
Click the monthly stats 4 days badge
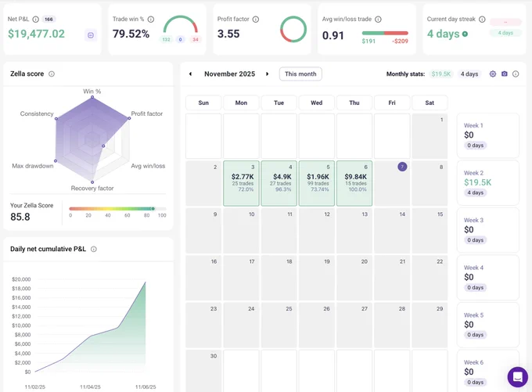coord(469,74)
